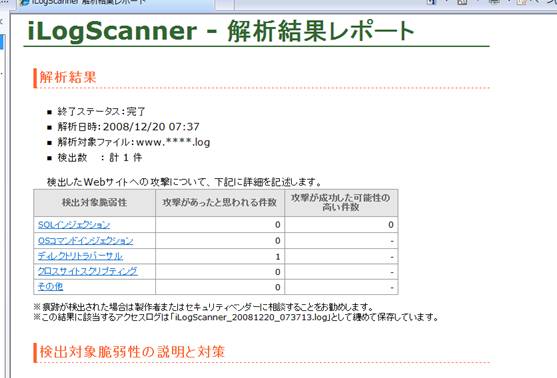The width and height of the screenshot is (557, 378).
Task: Click the attack count 0 in クロスサイトスクリプティング row
Action: coord(278,272)
